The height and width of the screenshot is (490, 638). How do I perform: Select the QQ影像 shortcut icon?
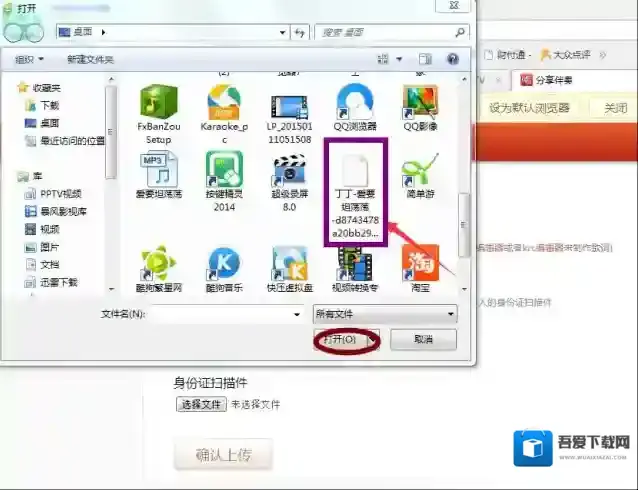point(419,101)
